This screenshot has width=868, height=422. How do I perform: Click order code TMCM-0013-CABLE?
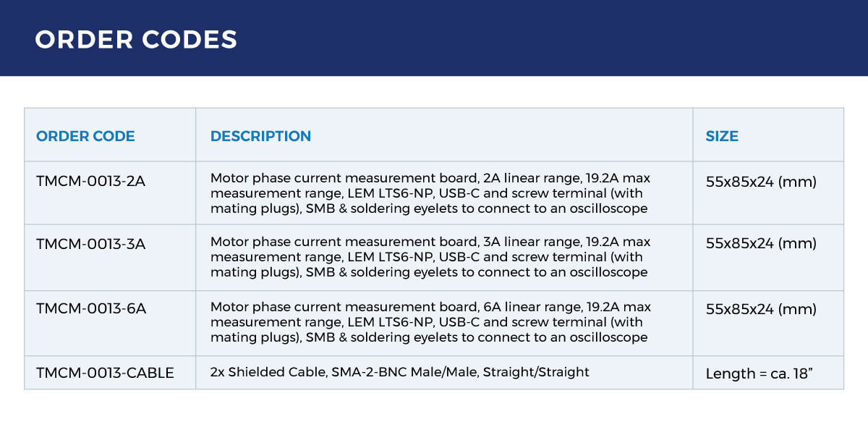pos(105,374)
